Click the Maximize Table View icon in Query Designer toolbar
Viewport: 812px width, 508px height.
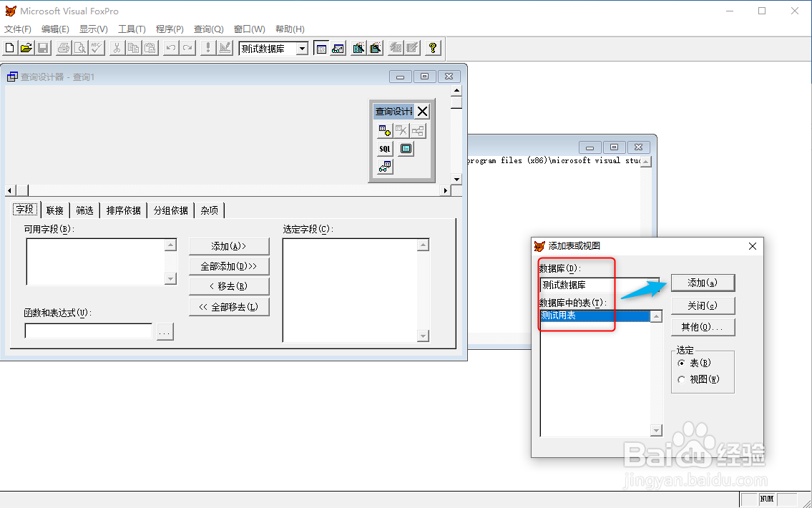[406, 149]
